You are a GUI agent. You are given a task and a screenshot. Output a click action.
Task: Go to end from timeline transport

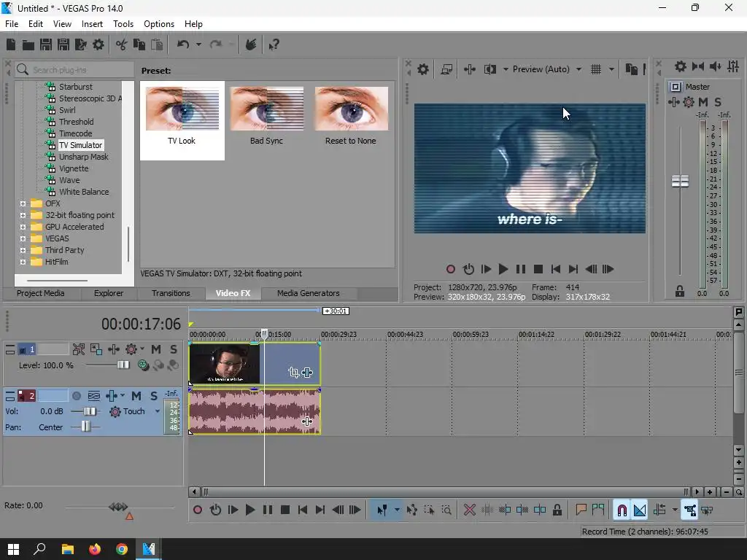(x=320, y=510)
